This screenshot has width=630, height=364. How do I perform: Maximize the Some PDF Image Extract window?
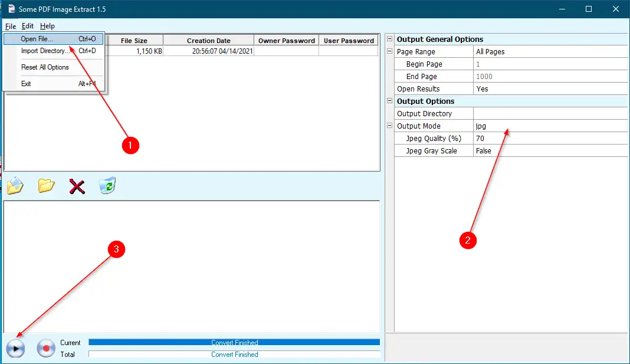coord(589,9)
